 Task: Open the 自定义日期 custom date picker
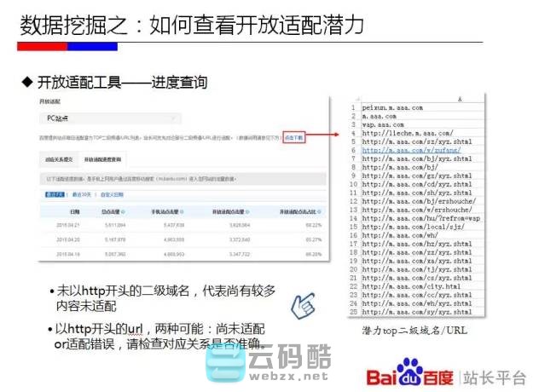coord(113,194)
